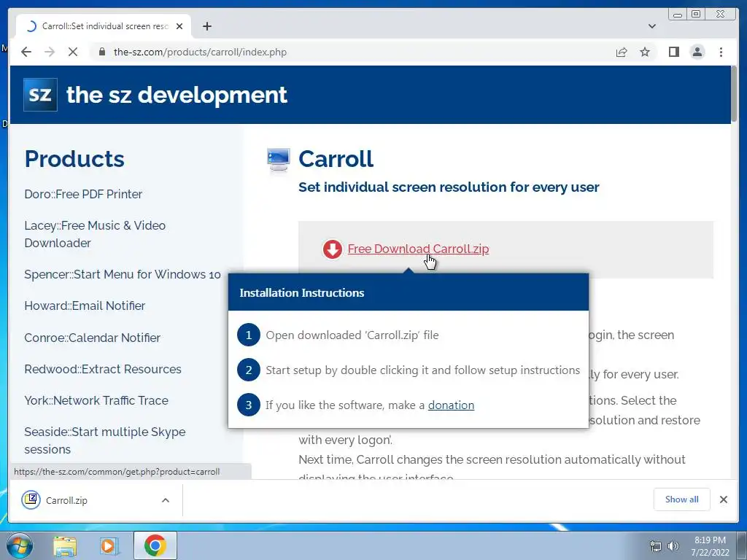Click Free Download Carroll.zip link

[418, 249]
